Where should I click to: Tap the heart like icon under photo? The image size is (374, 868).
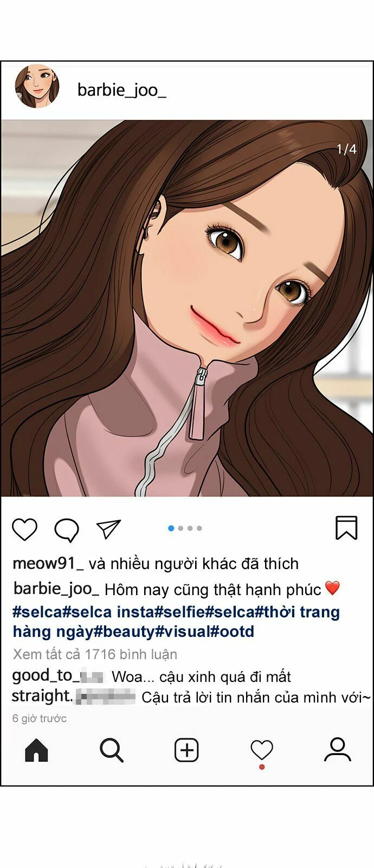point(25,529)
